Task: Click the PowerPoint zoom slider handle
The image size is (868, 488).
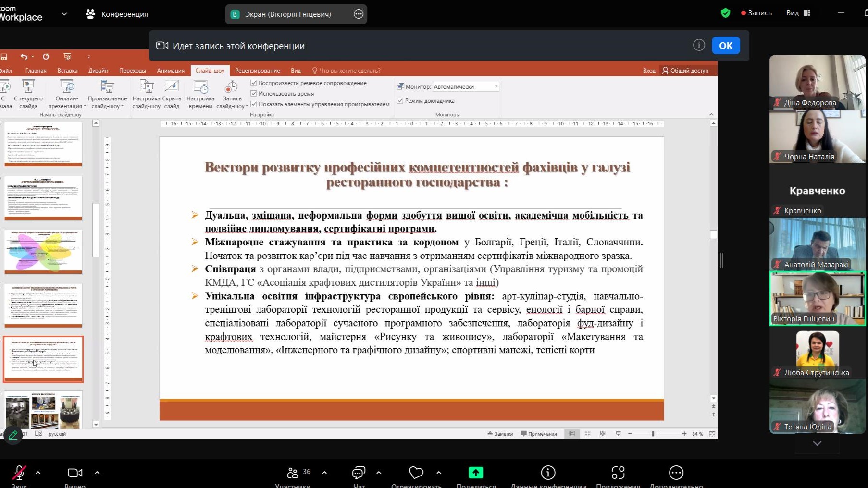Action: pos(653,434)
